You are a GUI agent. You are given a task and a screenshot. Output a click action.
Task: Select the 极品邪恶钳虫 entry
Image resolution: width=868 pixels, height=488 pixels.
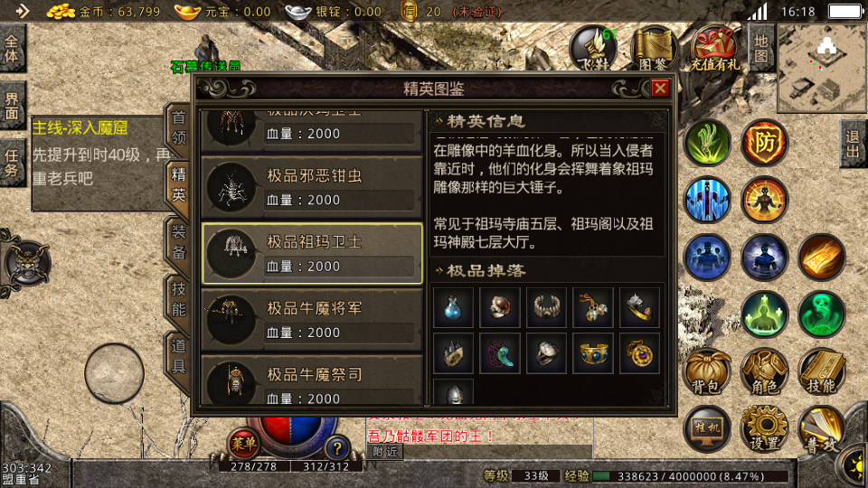312,187
